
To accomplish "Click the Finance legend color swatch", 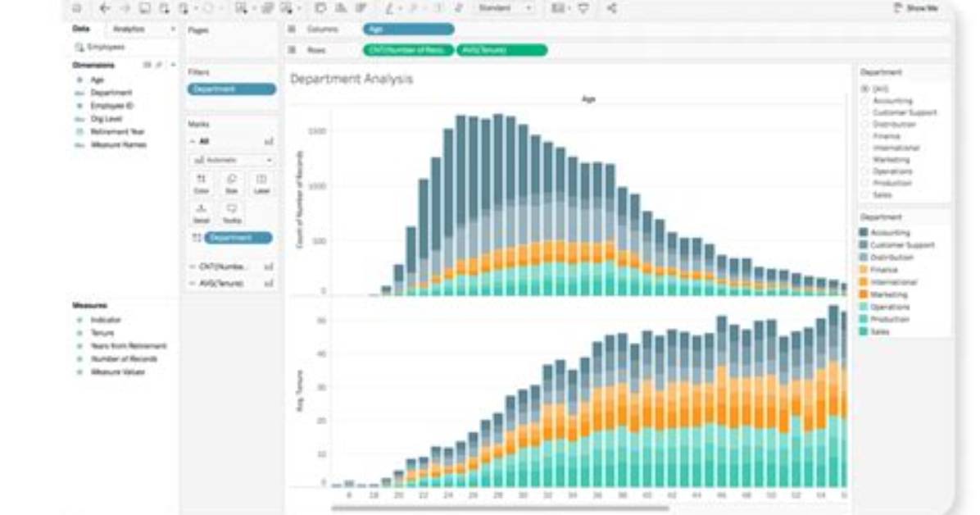I will pos(864,270).
